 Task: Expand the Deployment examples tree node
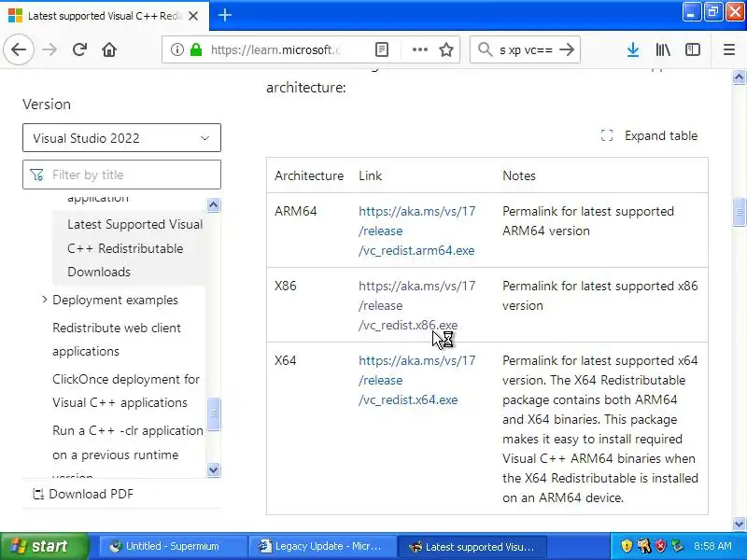click(44, 300)
